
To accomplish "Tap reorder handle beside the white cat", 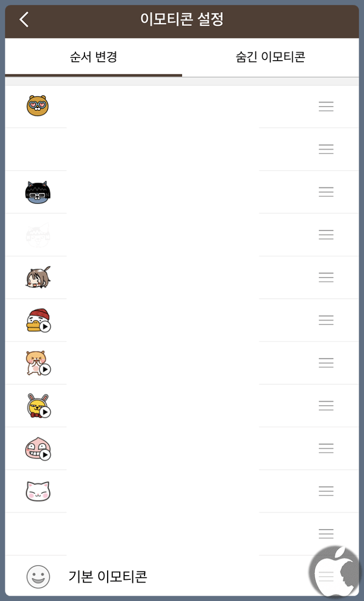I will coord(326,491).
